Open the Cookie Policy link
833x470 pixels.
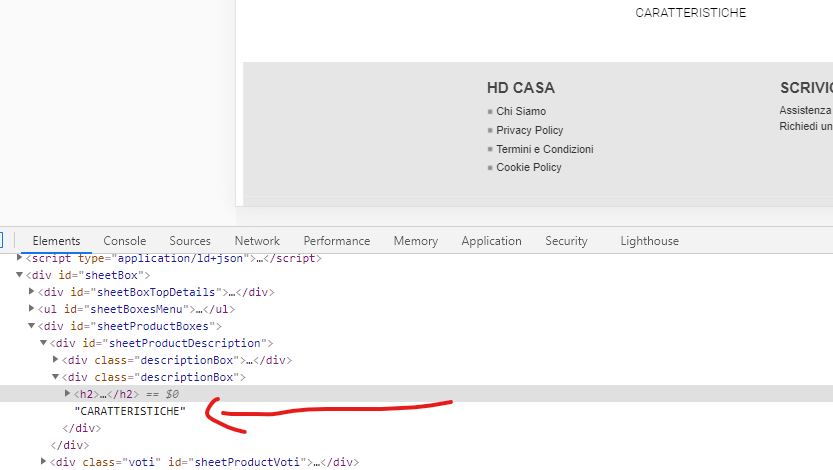tap(529, 168)
